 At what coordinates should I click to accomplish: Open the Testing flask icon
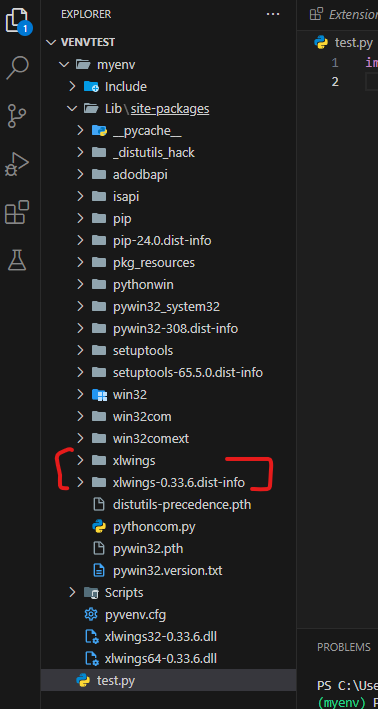(17, 260)
